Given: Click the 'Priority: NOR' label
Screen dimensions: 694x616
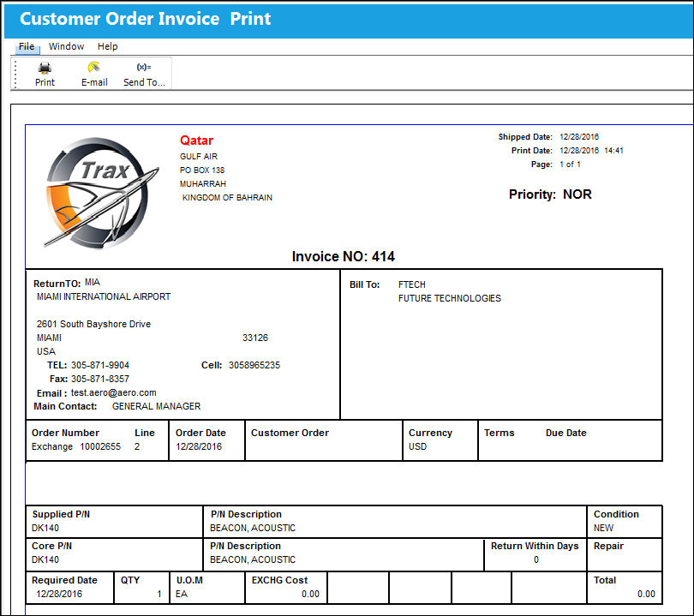Looking at the screenshot, I should (x=550, y=194).
